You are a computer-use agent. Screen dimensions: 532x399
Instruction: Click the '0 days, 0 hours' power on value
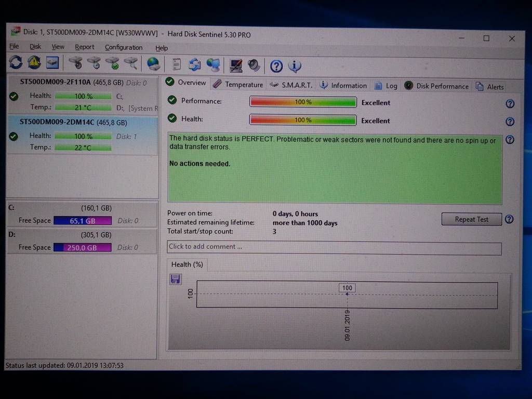(295, 214)
